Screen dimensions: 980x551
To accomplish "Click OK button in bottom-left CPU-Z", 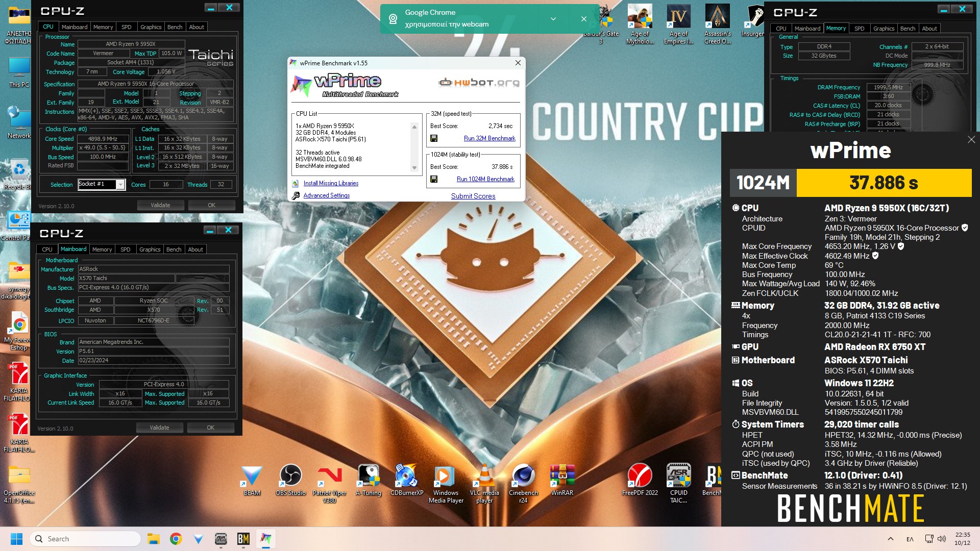I will 210,428.
